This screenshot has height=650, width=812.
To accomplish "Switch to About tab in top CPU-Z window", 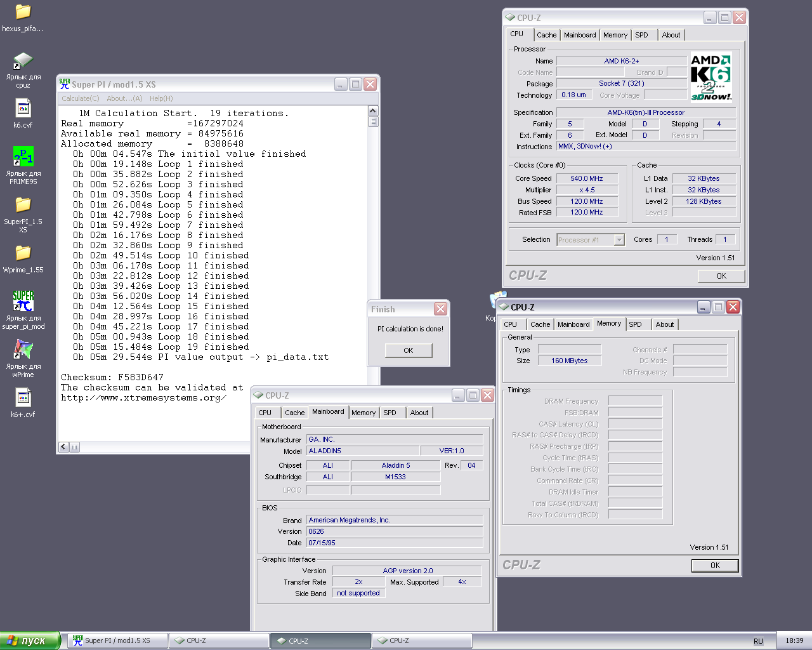I will 671,36.
